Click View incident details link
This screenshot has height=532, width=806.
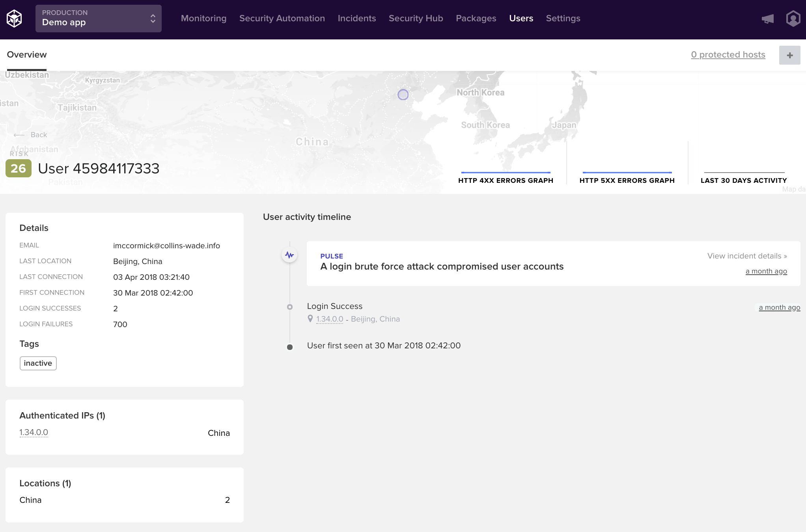747,256
